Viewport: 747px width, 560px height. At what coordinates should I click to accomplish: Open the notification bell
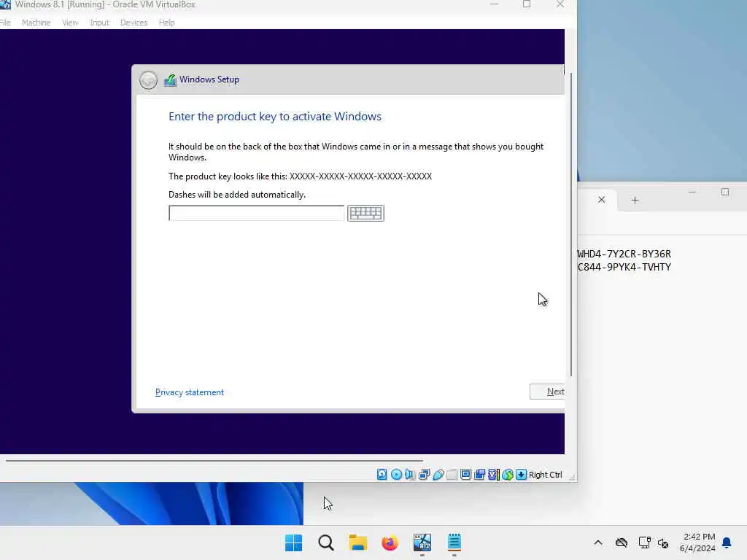[727, 542]
